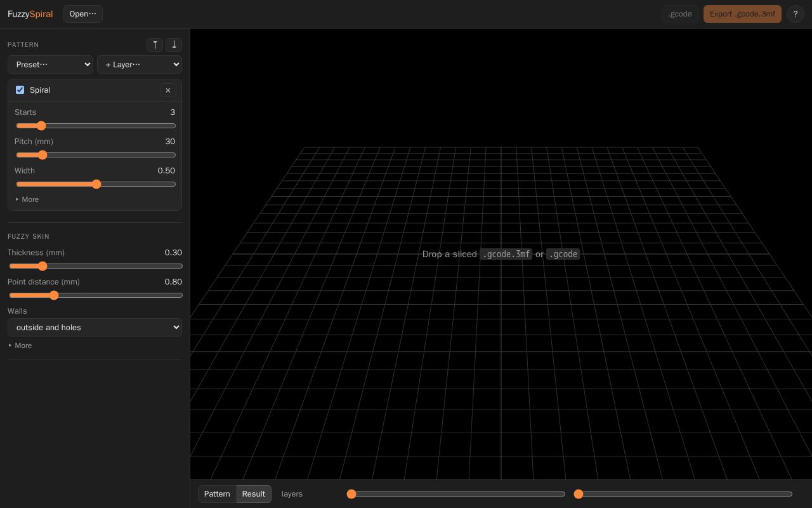This screenshot has width=812, height=508.
Task: Adjust the Width slider
Action: point(96,184)
